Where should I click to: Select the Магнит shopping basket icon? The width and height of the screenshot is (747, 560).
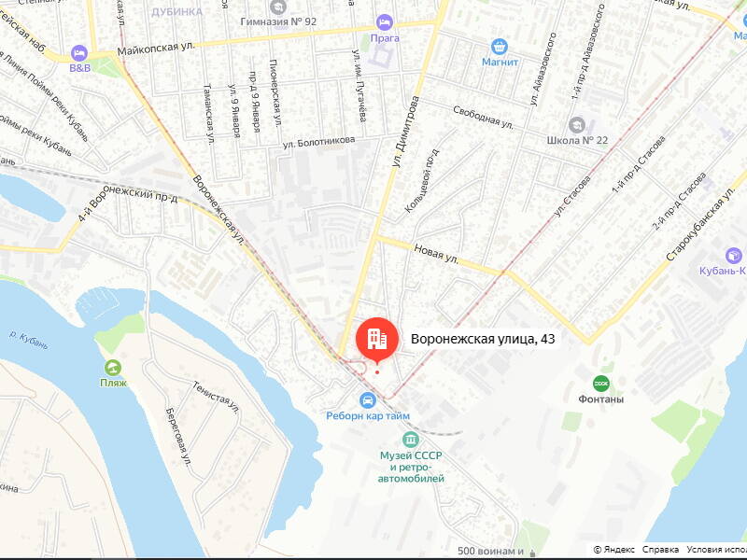pyautogui.click(x=499, y=48)
